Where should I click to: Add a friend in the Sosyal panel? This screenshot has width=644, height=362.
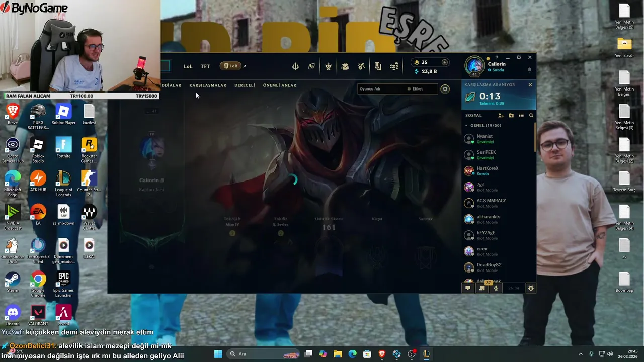point(501,116)
